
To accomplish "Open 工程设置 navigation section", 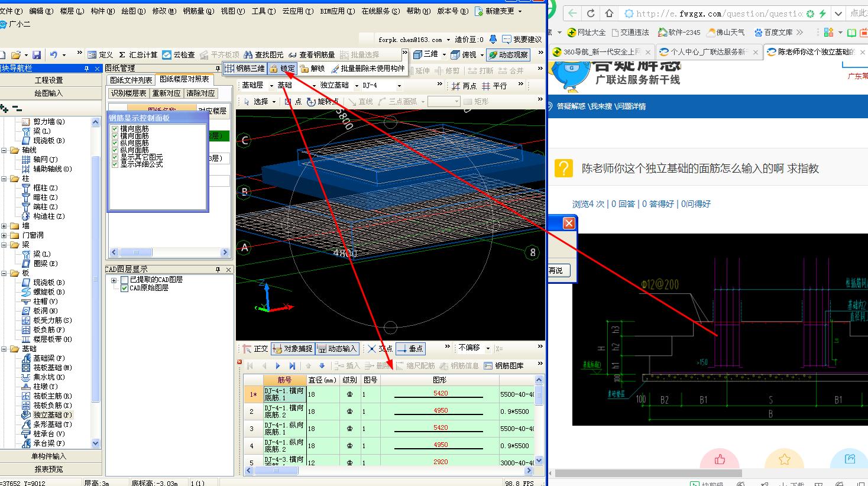I will tap(49, 80).
